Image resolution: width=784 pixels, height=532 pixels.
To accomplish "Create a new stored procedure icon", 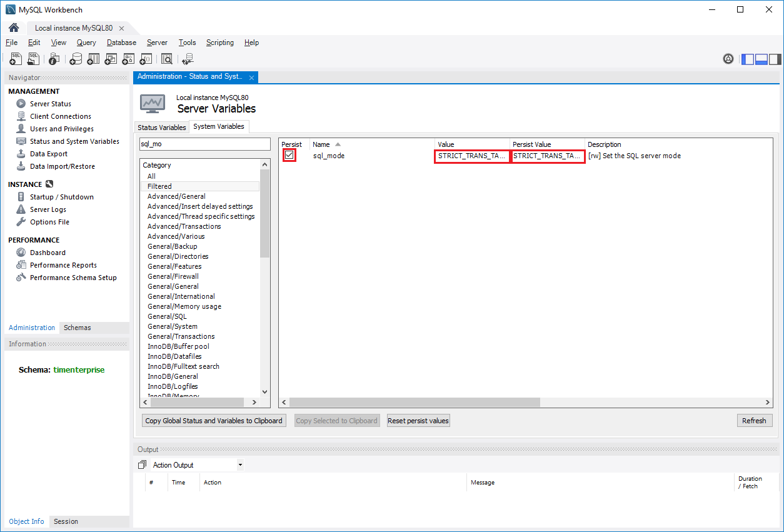I will coord(128,59).
